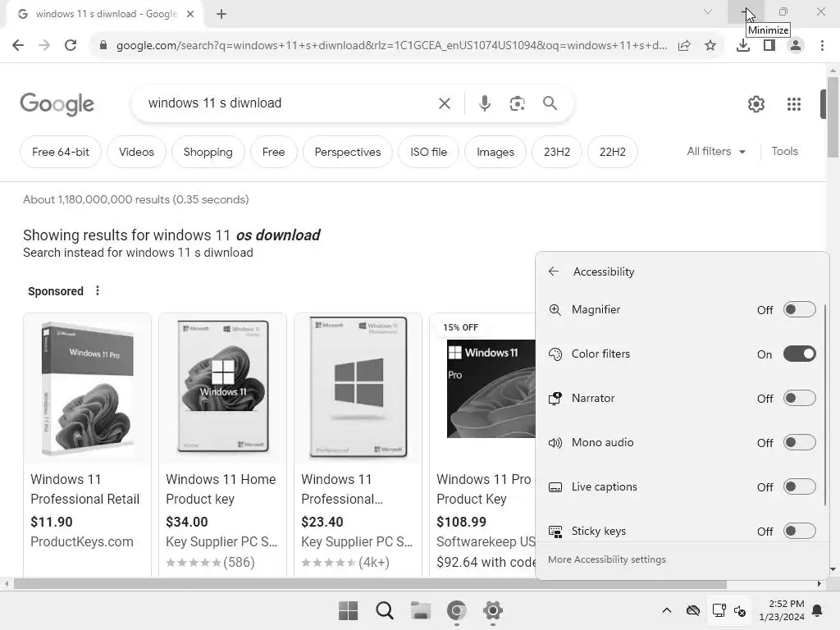
Task: Select the ISO file filter chip
Action: pyautogui.click(x=428, y=152)
